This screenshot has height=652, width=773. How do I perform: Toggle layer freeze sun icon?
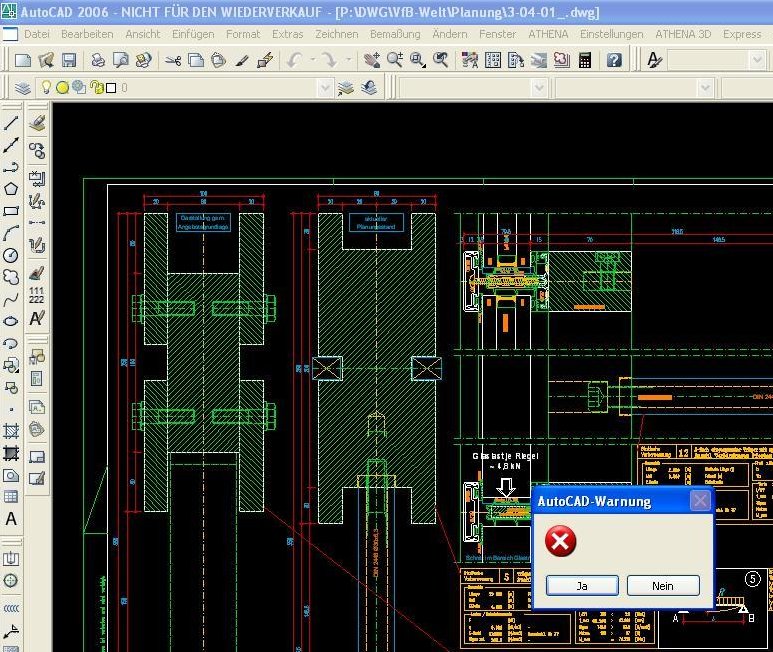point(62,88)
